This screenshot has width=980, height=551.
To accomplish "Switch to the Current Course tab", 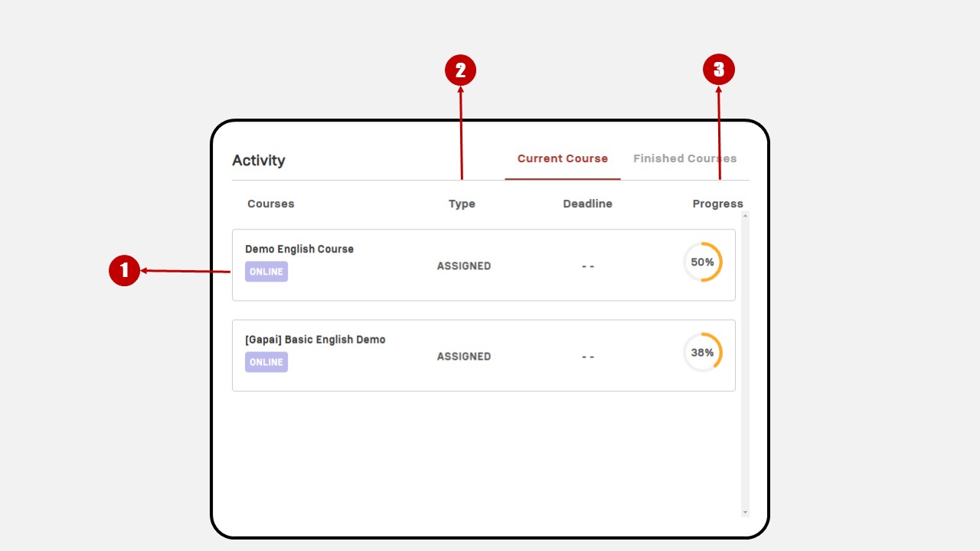I will pos(563,158).
